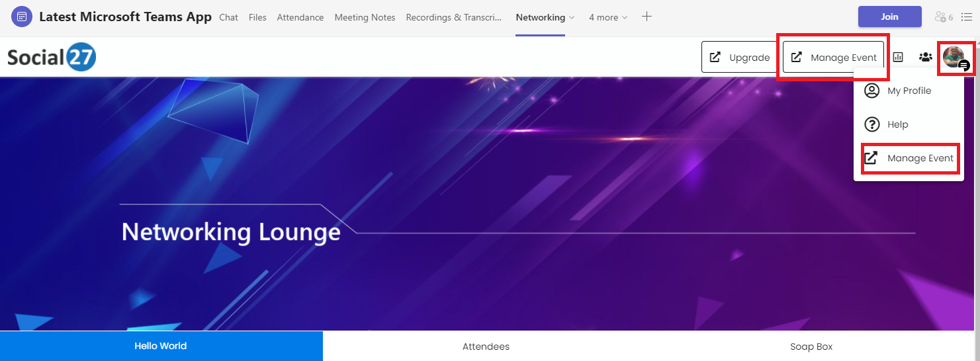Open the Soap Box tab
Viewport: 980px width, 361px height.
[x=811, y=346]
